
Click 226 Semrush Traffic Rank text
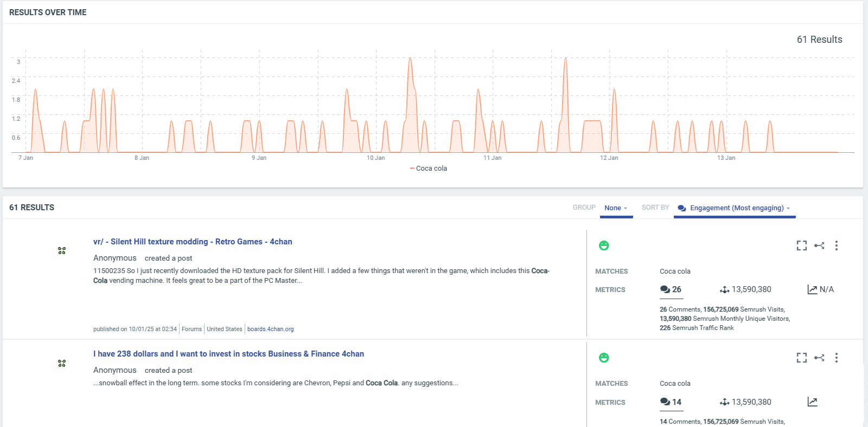tap(697, 328)
